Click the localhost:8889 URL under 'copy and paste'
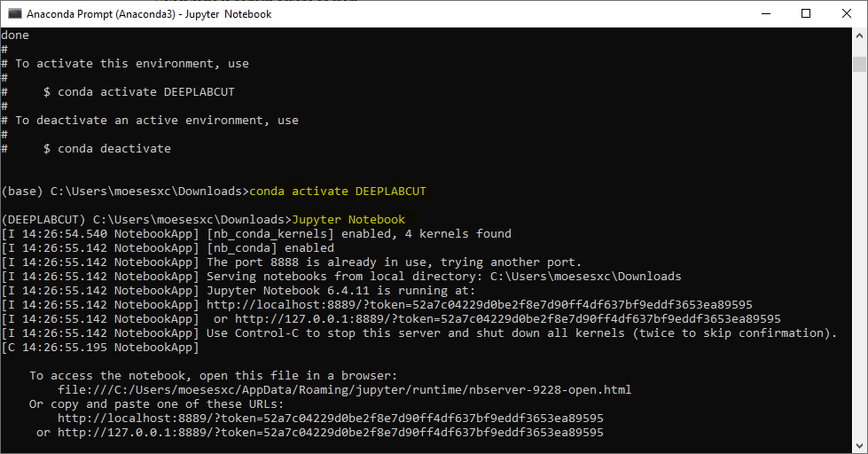The image size is (868, 454). 331,419
